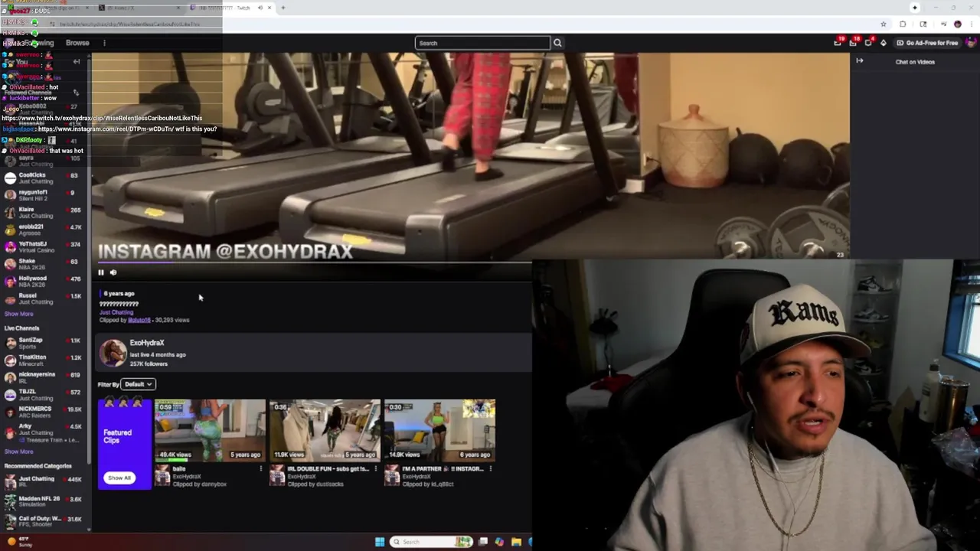The height and width of the screenshot is (551, 980).
Task: Go to the Browse tab
Action: pyautogui.click(x=77, y=43)
